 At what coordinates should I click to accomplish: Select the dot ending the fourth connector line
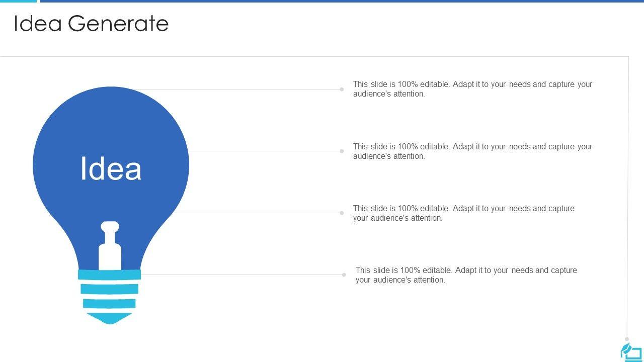tap(344, 275)
